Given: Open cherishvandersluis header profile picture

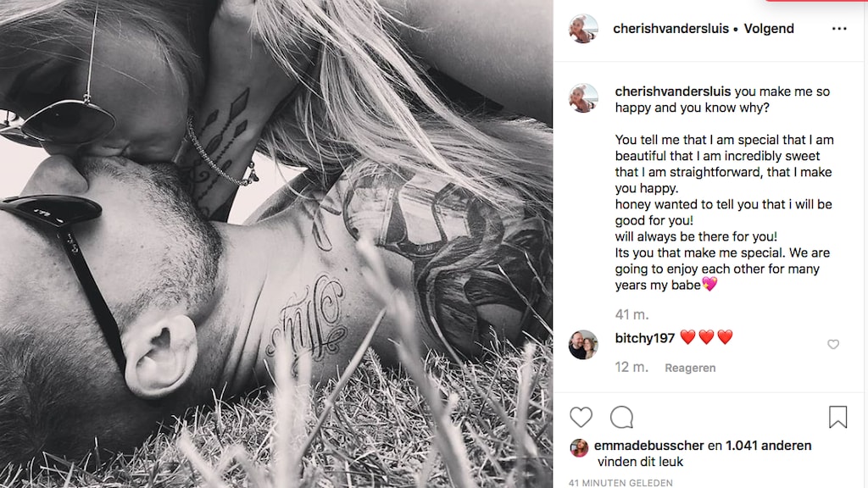Looking at the screenshot, I should pos(583,29).
